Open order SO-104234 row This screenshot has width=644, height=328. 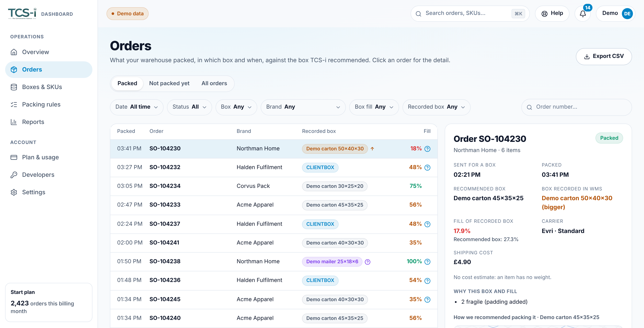[274, 186]
